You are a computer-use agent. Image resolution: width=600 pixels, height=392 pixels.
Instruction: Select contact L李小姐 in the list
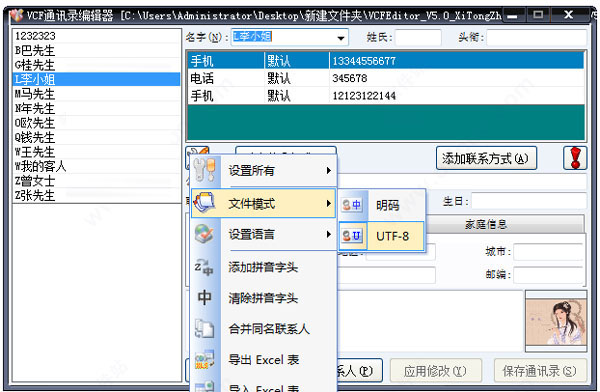pos(96,79)
